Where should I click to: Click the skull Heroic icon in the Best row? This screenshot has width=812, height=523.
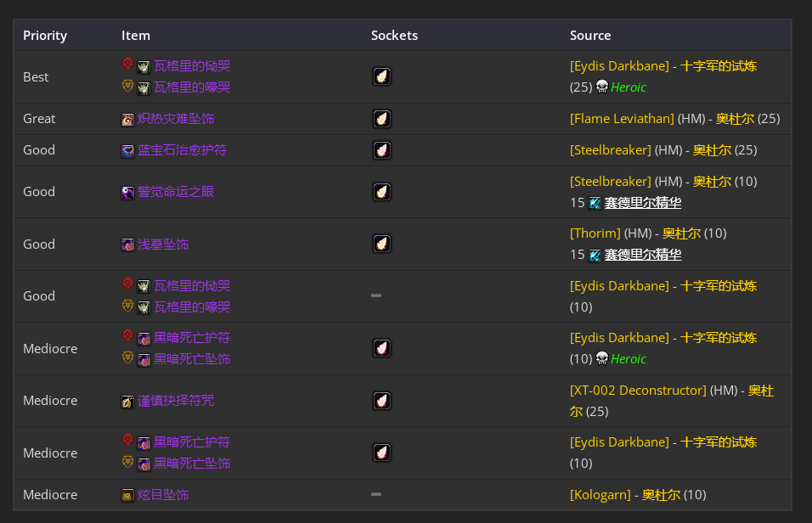(602, 87)
